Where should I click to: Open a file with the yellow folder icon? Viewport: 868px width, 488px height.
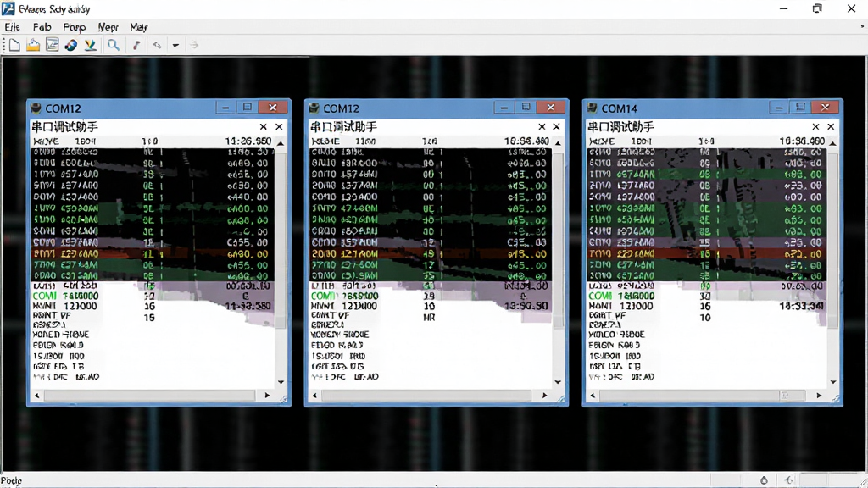click(33, 46)
